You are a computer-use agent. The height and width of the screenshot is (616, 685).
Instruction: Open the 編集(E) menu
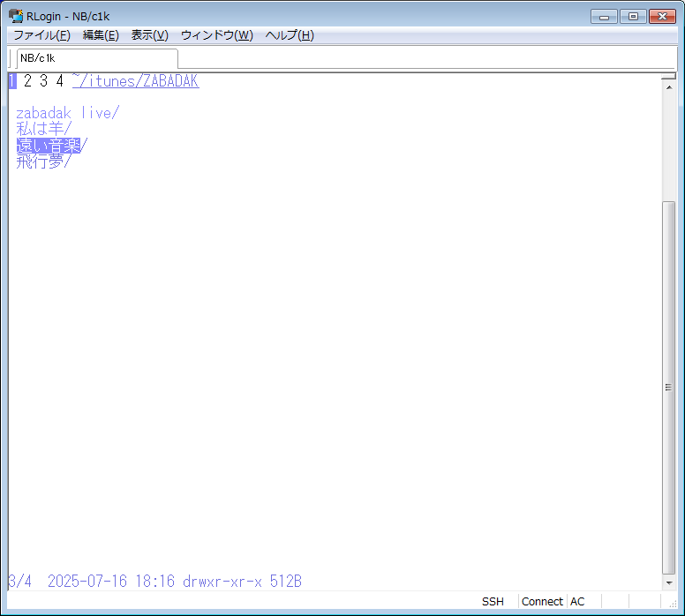click(x=101, y=35)
